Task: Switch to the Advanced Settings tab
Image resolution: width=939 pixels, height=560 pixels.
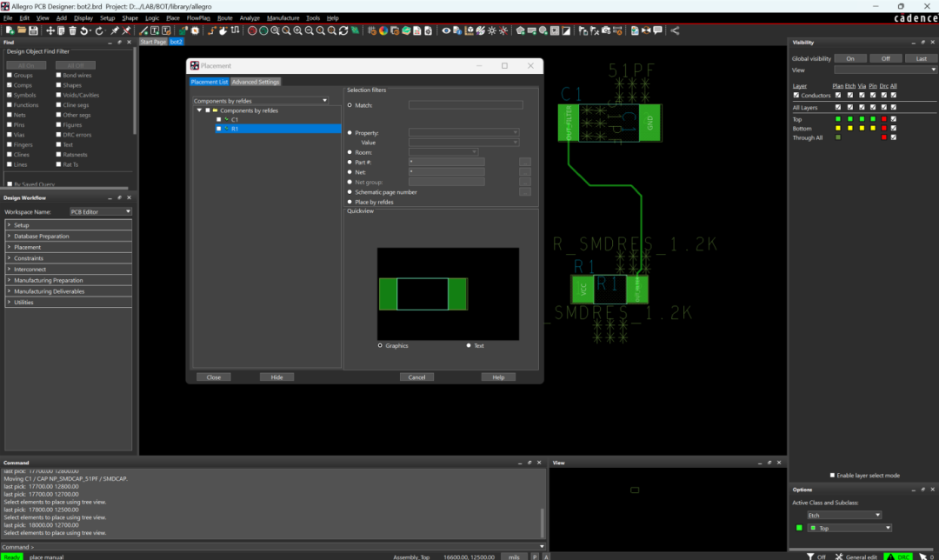Action: [x=256, y=82]
